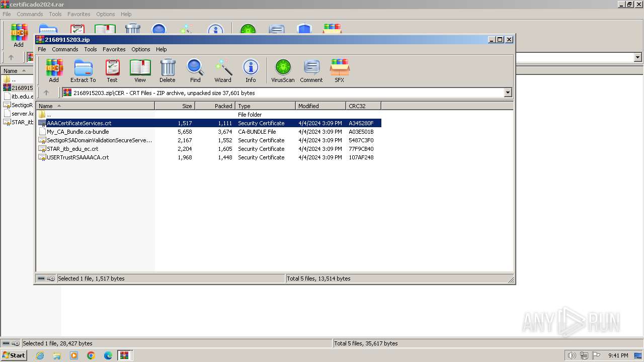Open Commands menu in 2168915203.zip window
This screenshot has height=362, width=644.
[65, 49]
